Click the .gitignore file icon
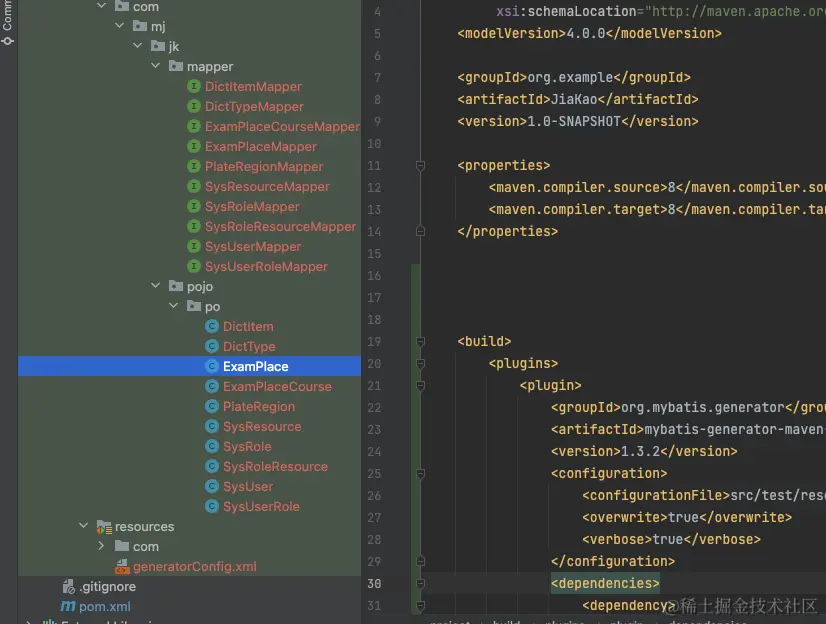Image resolution: width=826 pixels, height=624 pixels. [68, 587]
